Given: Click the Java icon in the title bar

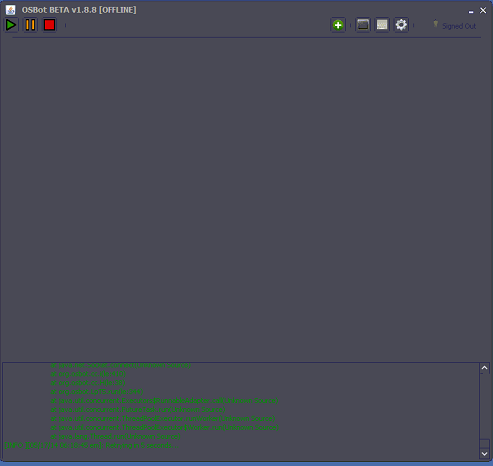Looking at the screenshot, I should 11,10.
